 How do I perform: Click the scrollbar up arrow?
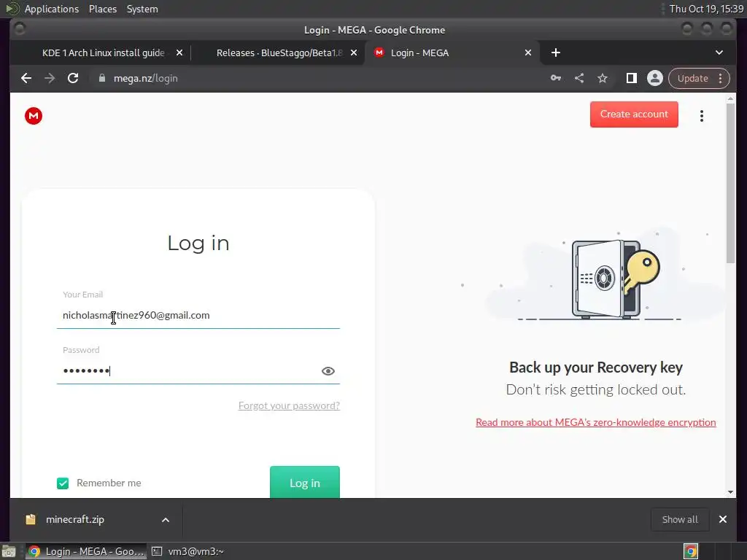(730, 98)
